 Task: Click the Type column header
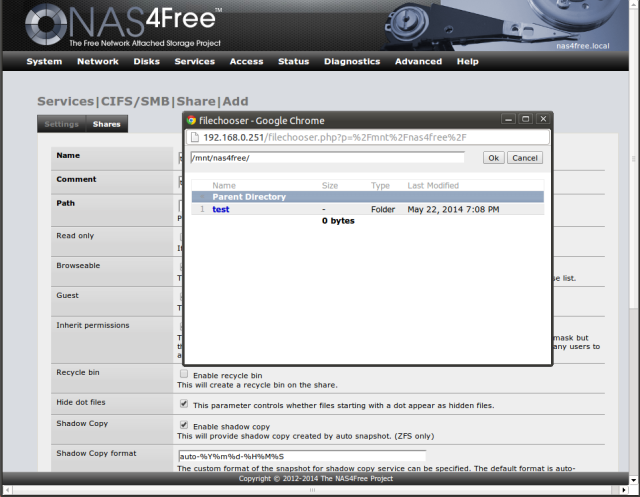(380, 186)
